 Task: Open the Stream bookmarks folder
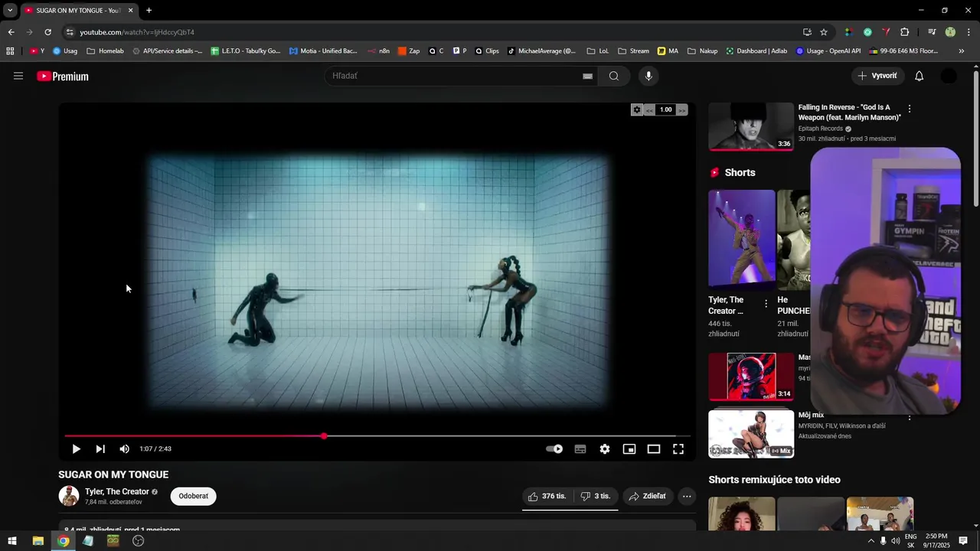[632, 51]
